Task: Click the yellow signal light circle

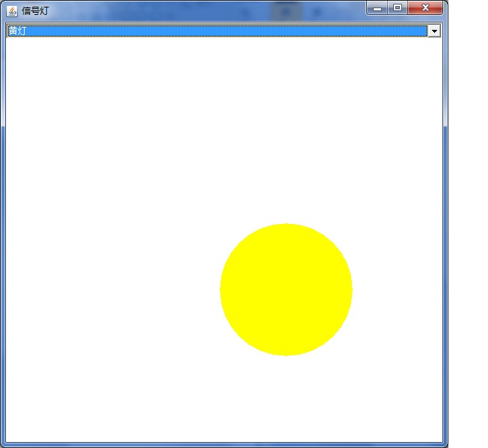Action: click(x=286, y=290)
